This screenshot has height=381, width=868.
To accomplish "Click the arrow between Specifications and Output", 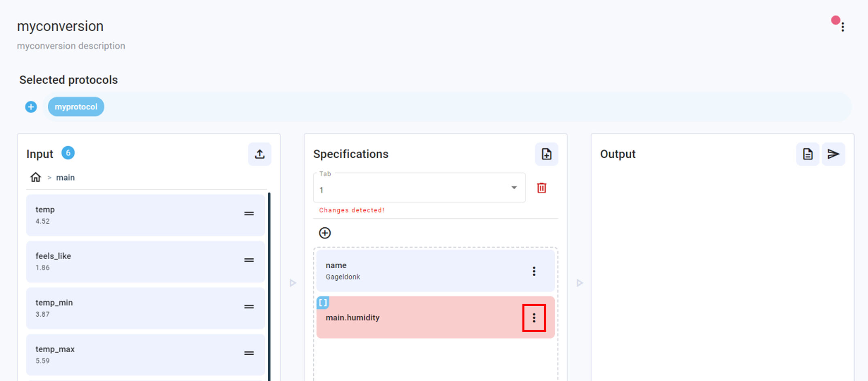I will (579, 283).
